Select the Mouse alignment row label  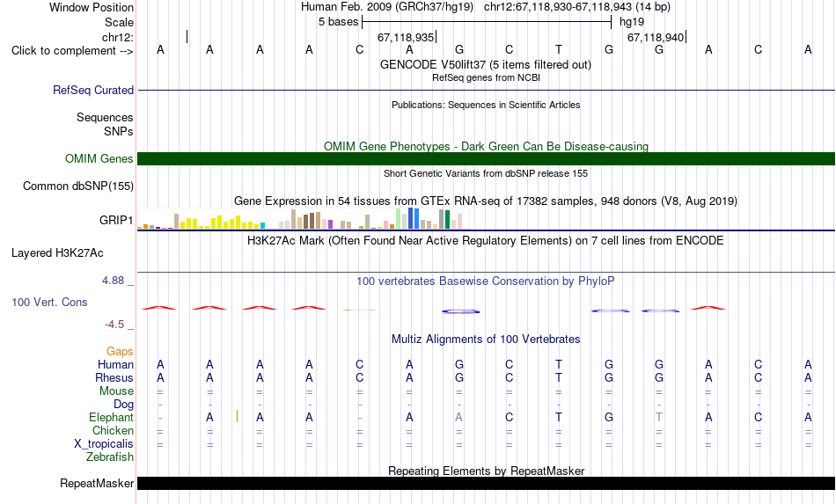(116, 391)
